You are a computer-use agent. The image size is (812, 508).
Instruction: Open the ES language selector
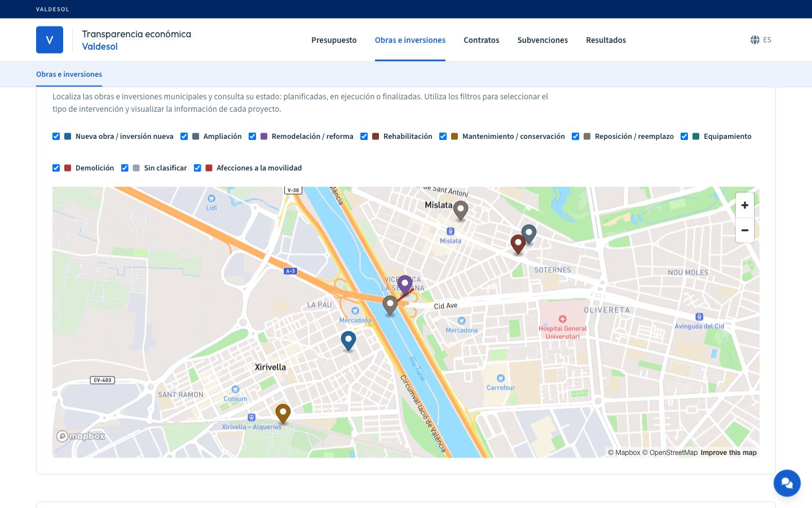coord(761,40)
